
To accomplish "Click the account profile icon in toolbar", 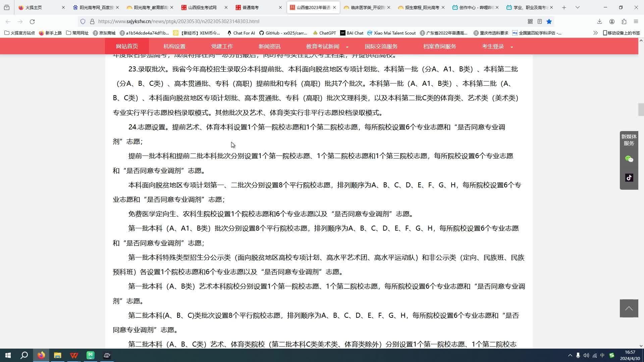I will (x=612, y=21).
